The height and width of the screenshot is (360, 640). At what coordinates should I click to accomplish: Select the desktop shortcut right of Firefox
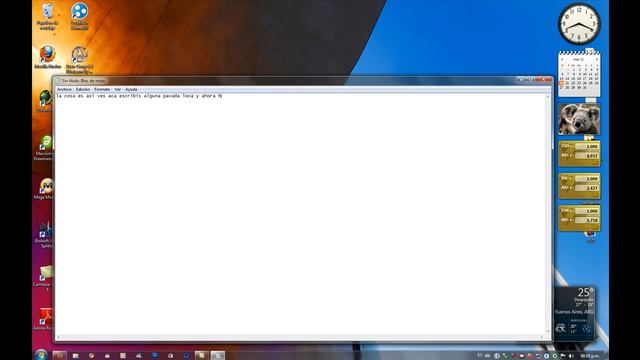80,60
